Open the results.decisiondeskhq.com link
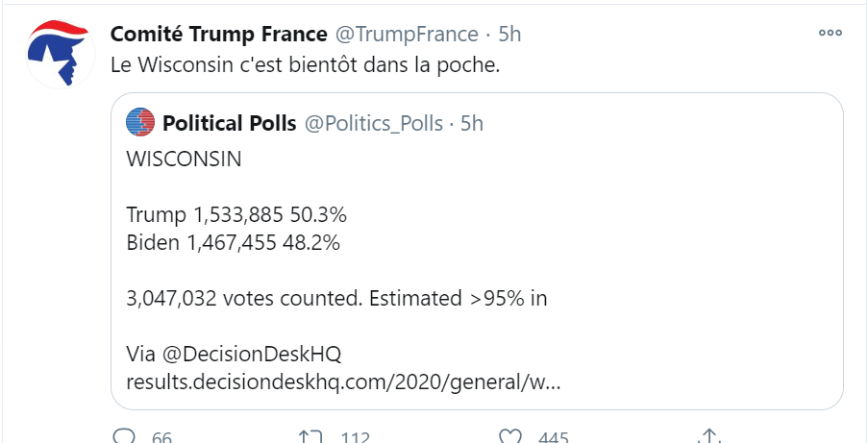This screenshot has width=868, height=443. (x=343, y=381)
